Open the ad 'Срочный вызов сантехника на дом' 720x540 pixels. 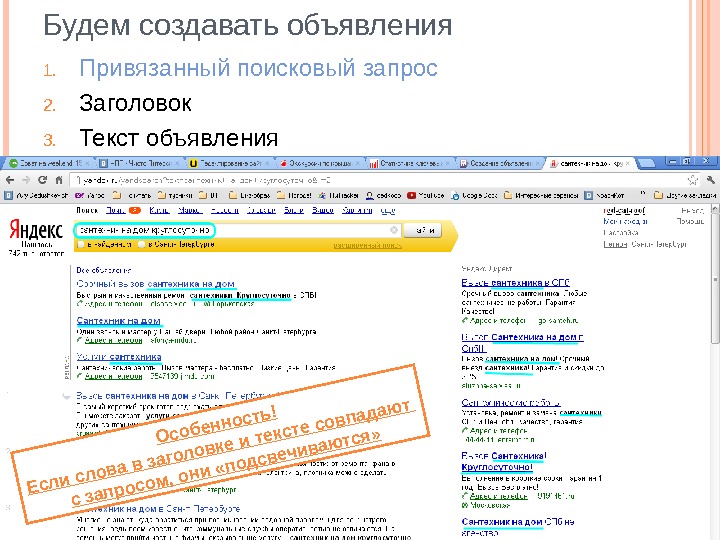156,284
